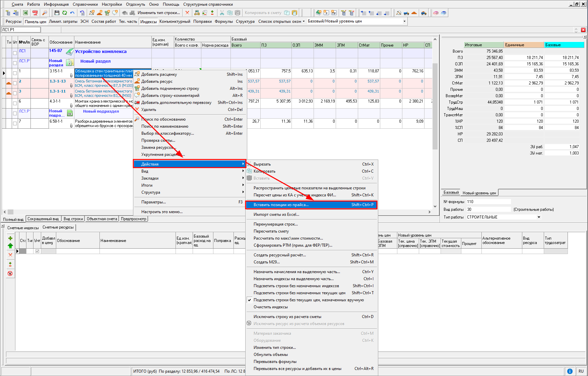Click the pink books toolbar icon
588x376 pixels.
coord(436,13)
